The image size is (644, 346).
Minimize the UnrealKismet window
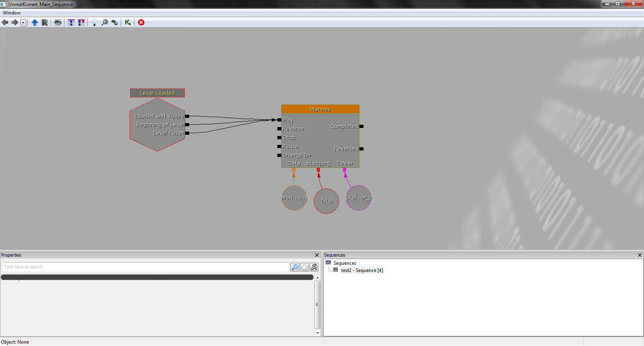click(x=607, y=4)
